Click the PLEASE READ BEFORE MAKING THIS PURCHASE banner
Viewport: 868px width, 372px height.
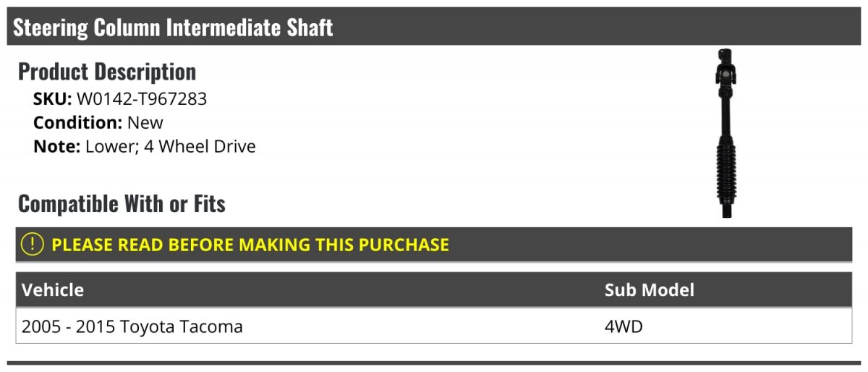tap(250, 245)
